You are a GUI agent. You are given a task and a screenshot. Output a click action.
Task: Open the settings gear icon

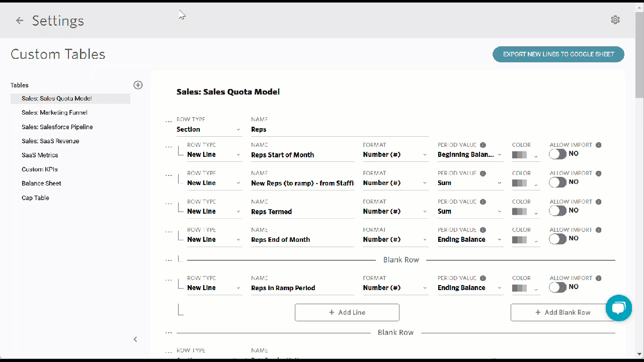(615, 20)
